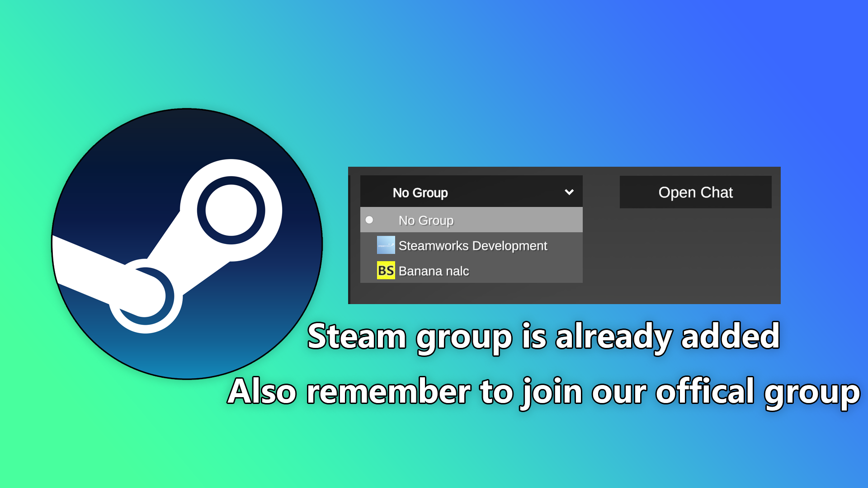Screen dimensions: 868x488
Task: Click the large Steam logo
Action: click(x=187, y=244)
